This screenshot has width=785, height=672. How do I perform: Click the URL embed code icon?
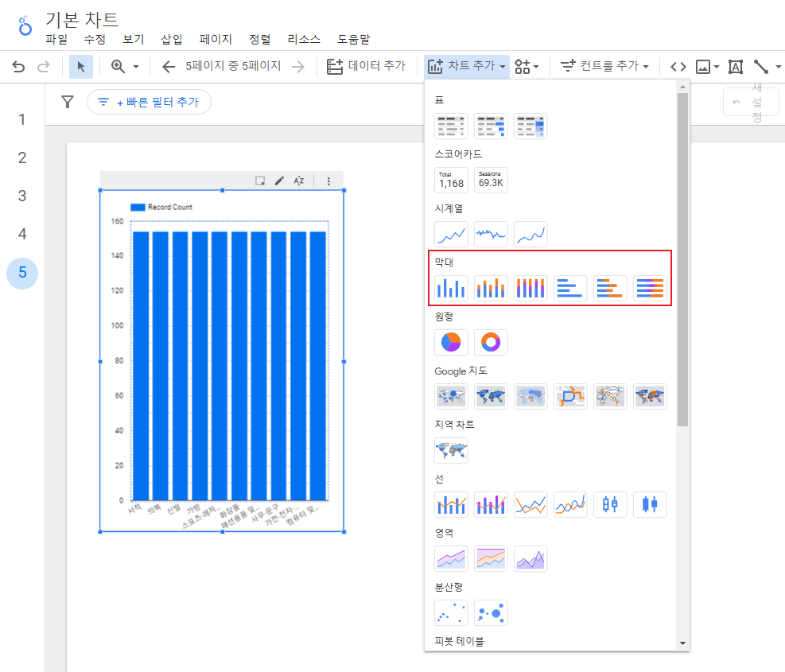[678, 67]
